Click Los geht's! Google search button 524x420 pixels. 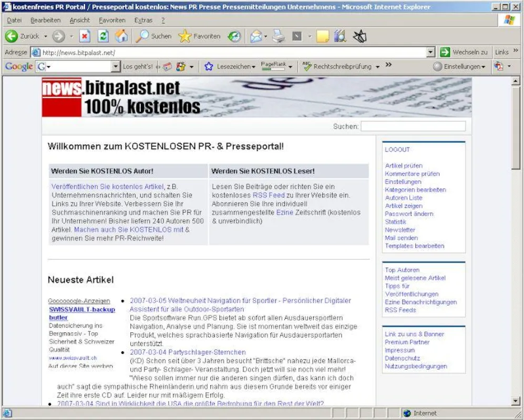coord(138,67)
